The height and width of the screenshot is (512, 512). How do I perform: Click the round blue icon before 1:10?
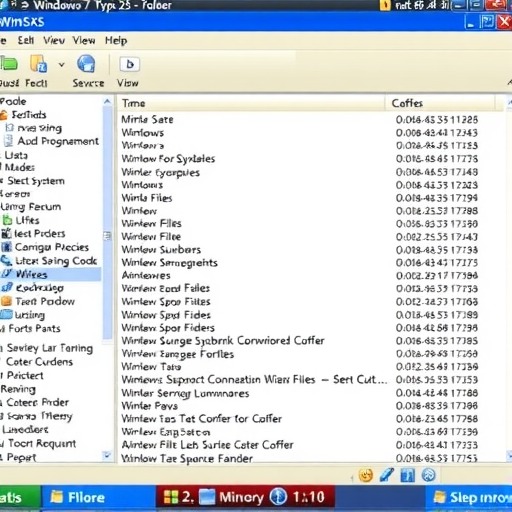pyautogui.click(x=278, y=497)
